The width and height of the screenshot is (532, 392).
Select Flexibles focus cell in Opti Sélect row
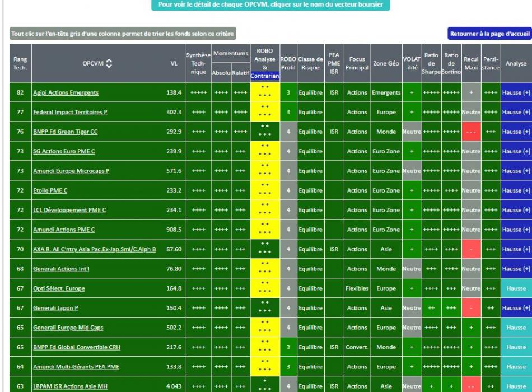point(357,288)
